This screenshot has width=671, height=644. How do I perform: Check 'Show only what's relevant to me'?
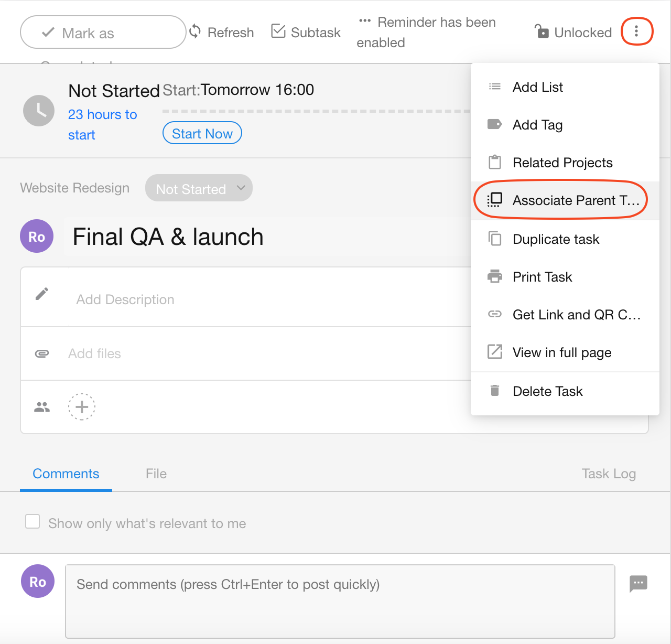tap(33, 521)
